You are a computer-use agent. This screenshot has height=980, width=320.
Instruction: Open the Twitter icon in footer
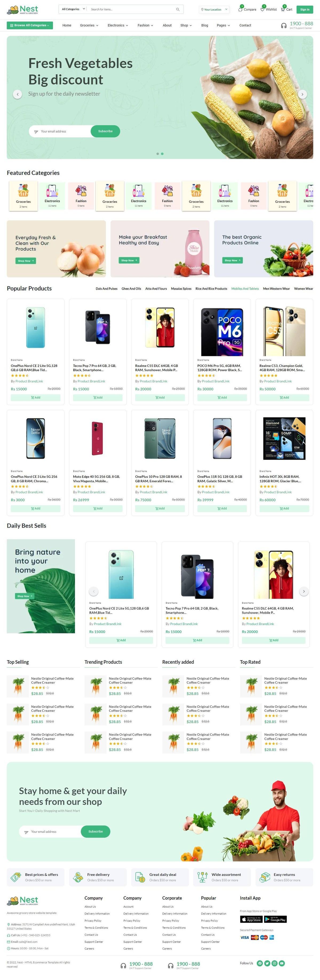click(x=267, y=963)
